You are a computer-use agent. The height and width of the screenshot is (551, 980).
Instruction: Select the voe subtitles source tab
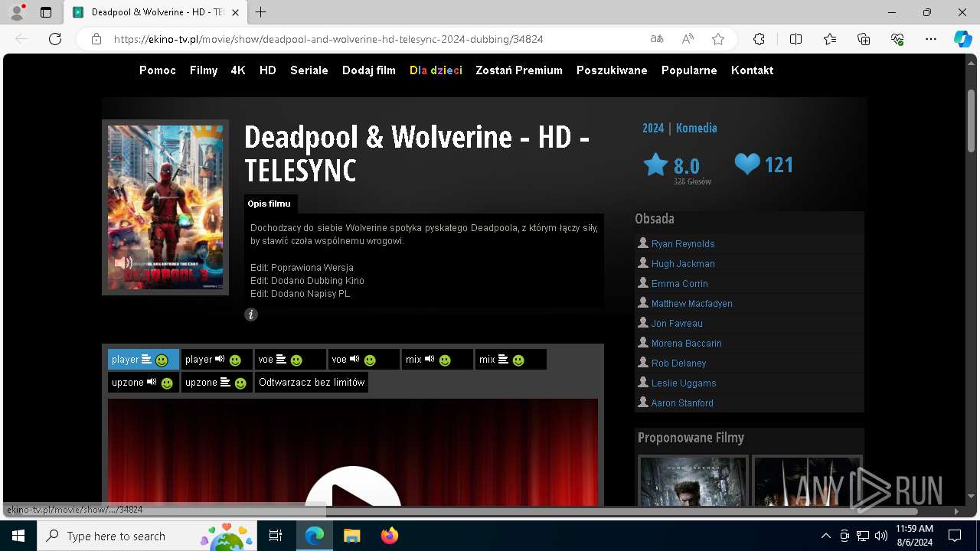[x=290, y=360]
